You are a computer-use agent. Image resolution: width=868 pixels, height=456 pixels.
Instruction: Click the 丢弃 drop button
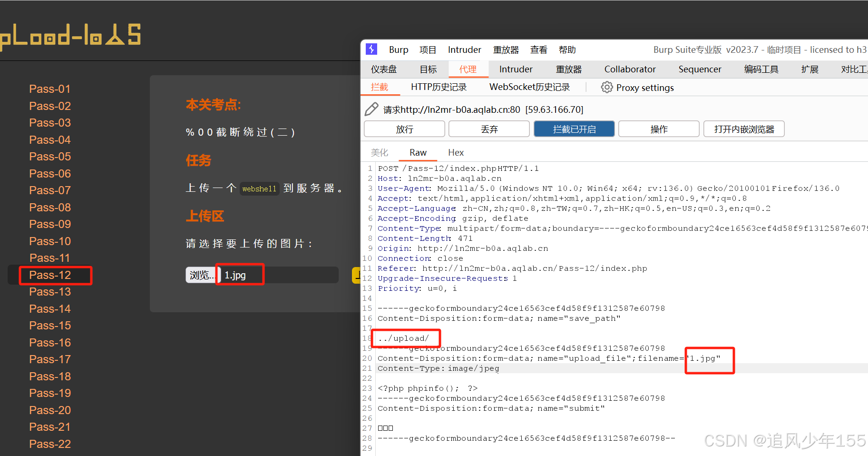[x=489, y=129]
